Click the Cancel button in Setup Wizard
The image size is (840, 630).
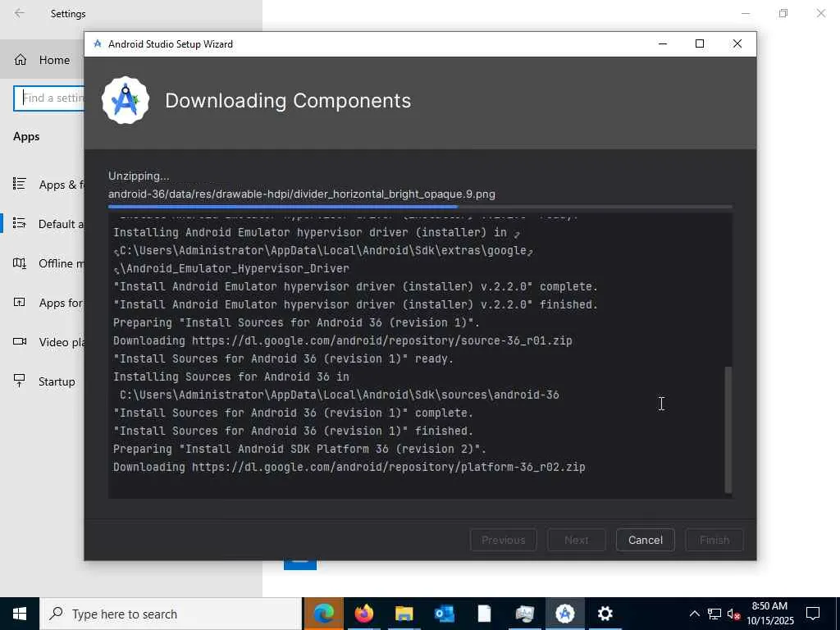pyautogui.click(x=645, y=540)
